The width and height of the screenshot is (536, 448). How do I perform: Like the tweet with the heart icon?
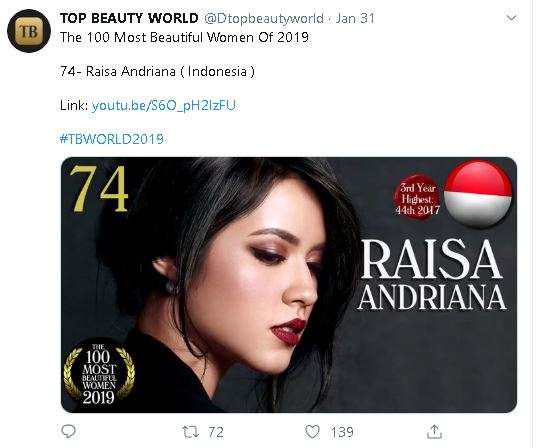pos(312,432)
